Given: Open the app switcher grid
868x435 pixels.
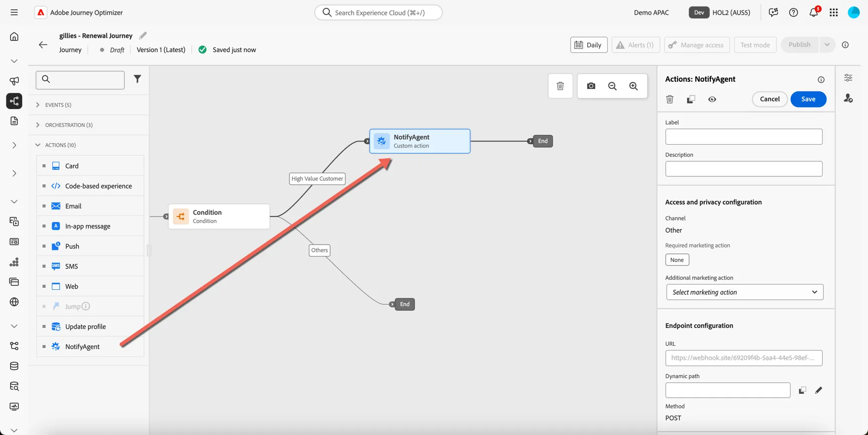Looking at the screenshot, I should [x=834, y=13].
